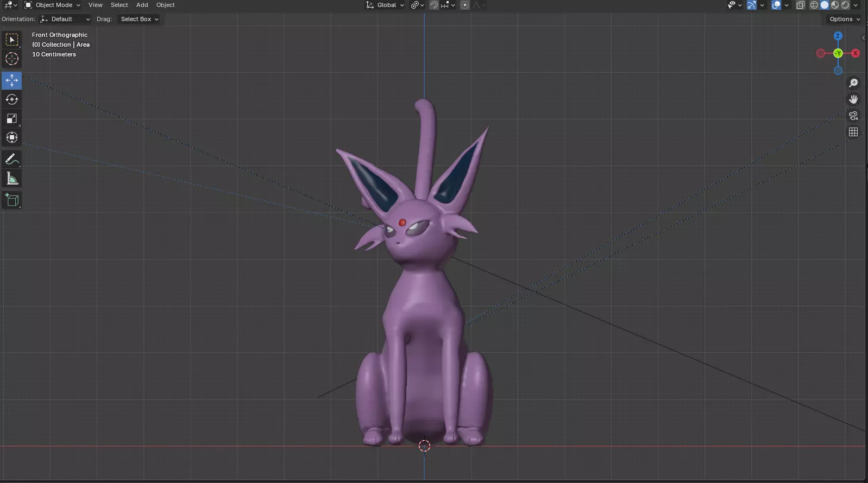Screen dimensions: 868x483
Task: Select the Annotate tool
Action: 12,160
